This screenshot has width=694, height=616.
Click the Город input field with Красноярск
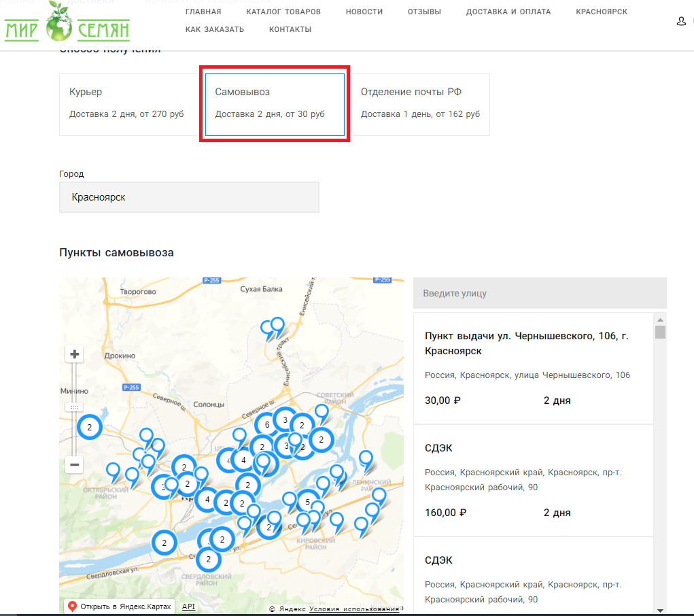tap(189, 197)
